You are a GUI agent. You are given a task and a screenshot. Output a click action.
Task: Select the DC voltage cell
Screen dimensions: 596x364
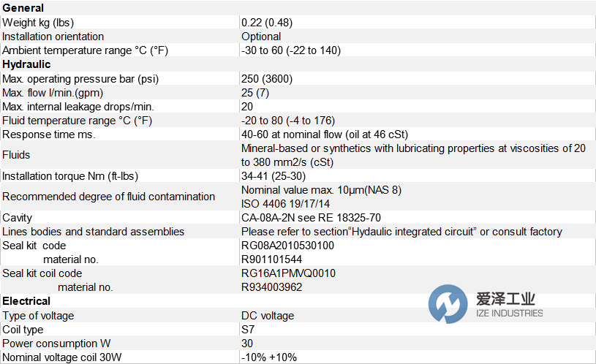268,316
